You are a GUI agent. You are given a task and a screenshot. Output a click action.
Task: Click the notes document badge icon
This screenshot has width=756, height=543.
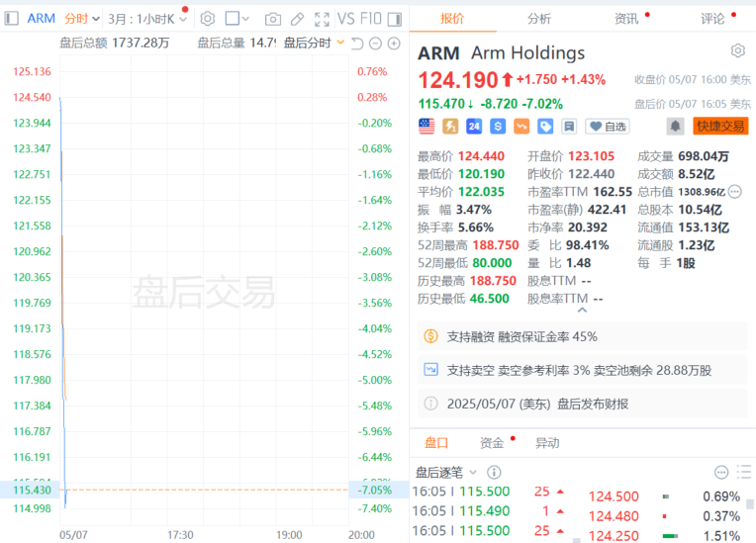569,127
